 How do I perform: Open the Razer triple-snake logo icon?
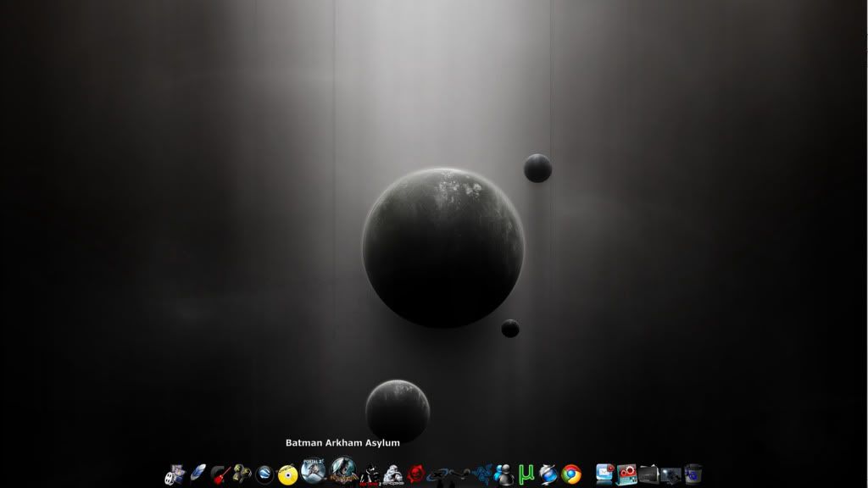tap(482, 474)
